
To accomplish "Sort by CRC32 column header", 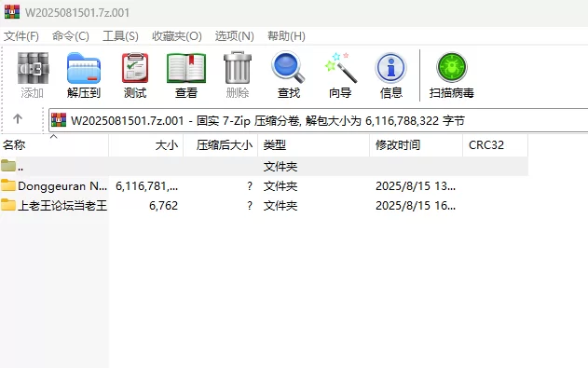I will tap(496, 145).
